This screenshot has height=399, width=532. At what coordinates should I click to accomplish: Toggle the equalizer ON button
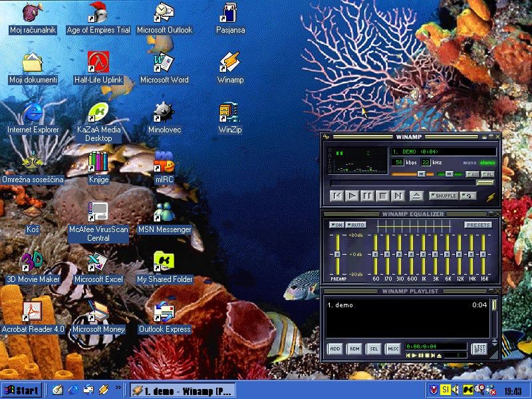click(x=336, y=225)
